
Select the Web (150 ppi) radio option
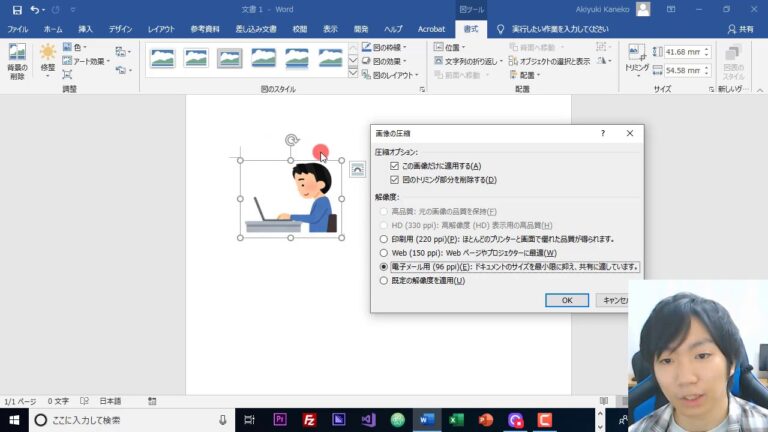coord(384,253)
